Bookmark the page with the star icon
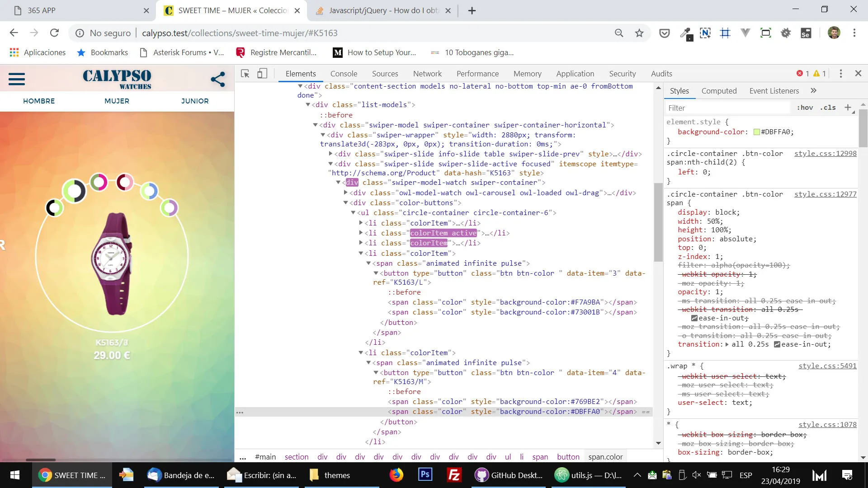 639,33
